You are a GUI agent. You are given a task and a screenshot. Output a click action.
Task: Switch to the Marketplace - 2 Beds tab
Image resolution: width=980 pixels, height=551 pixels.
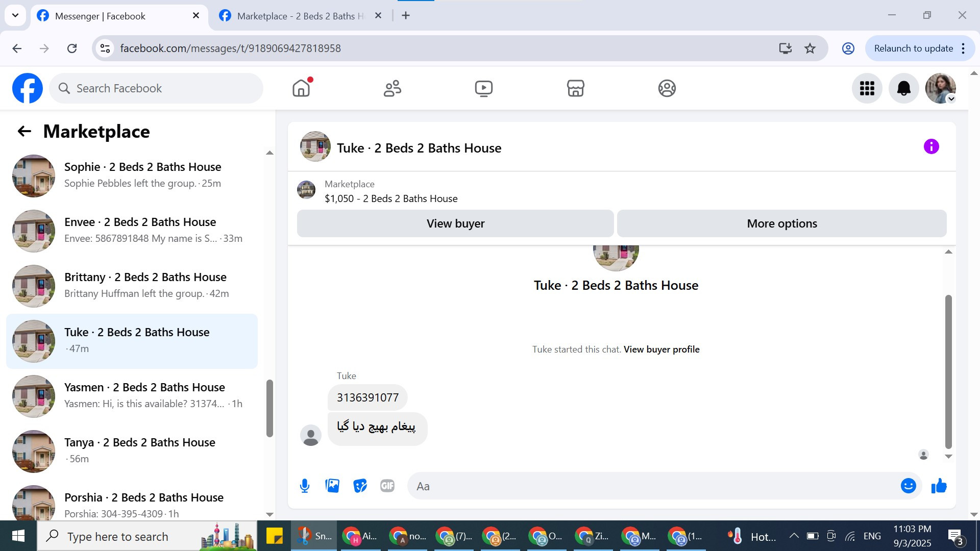pos(301,16)
